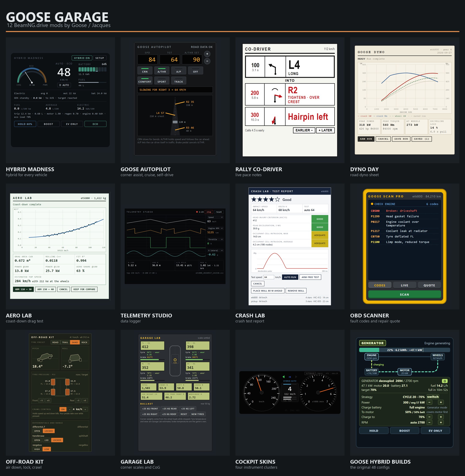Open the Speed channel dropdown in Telemetry
Image resolution: width=465 pixels, height=476 pixels.
coord(215,217)
